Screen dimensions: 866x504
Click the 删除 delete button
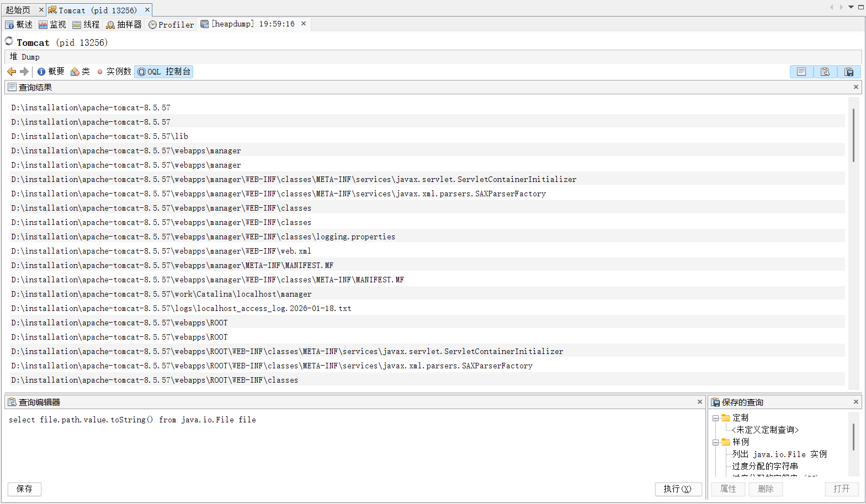(766, 489)
